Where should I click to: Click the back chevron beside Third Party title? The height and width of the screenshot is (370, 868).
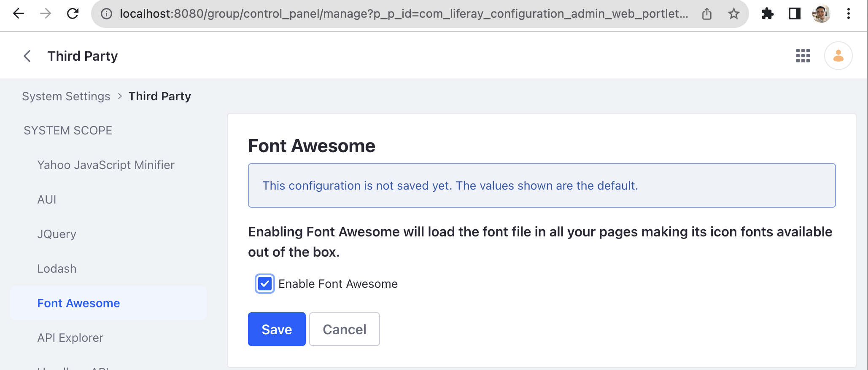click(x=27, y=56)
